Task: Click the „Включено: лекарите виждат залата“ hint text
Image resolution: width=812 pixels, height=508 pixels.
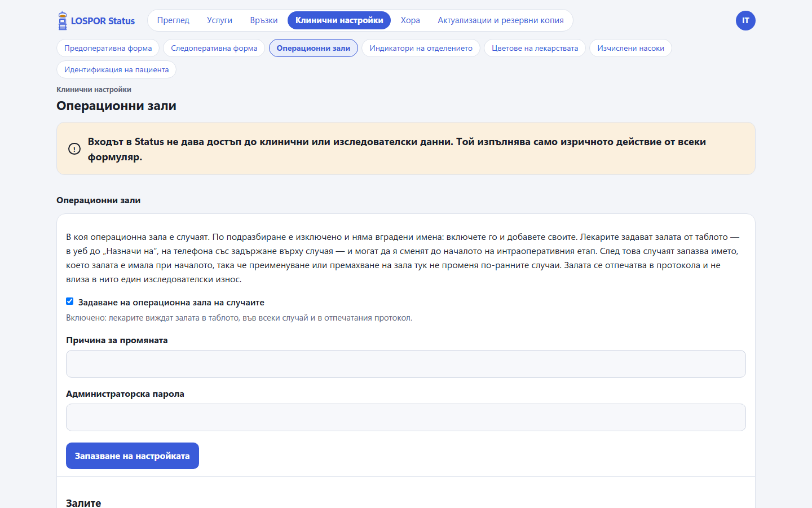Action: tap(239, 318)
